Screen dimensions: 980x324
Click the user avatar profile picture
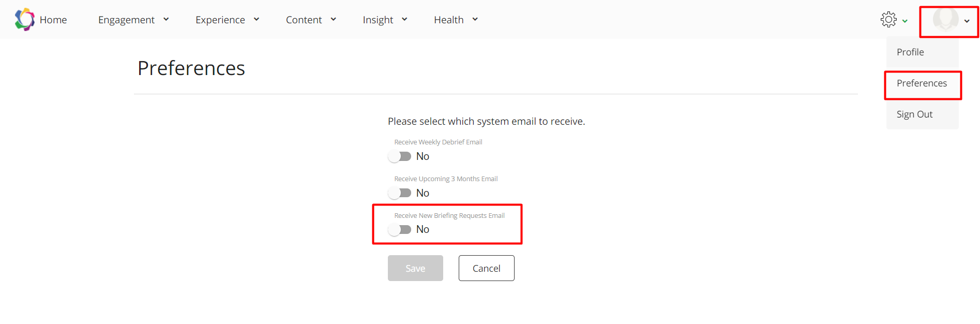coord(945,20)
